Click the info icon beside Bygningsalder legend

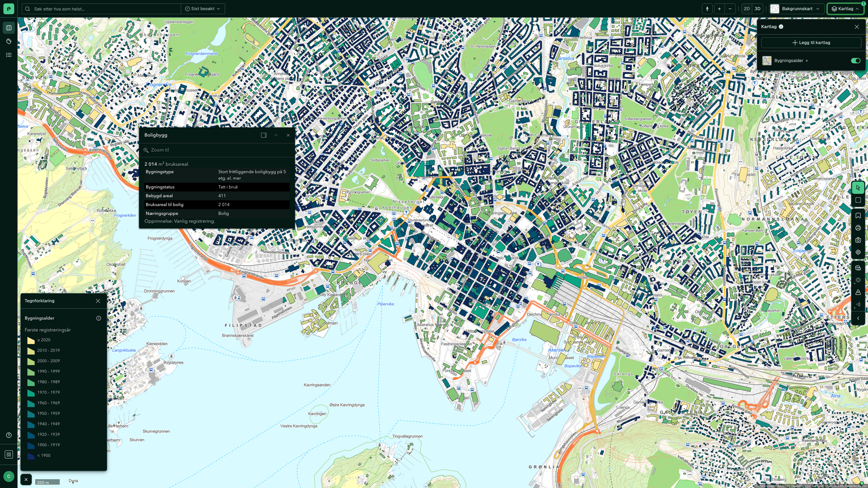99,318
